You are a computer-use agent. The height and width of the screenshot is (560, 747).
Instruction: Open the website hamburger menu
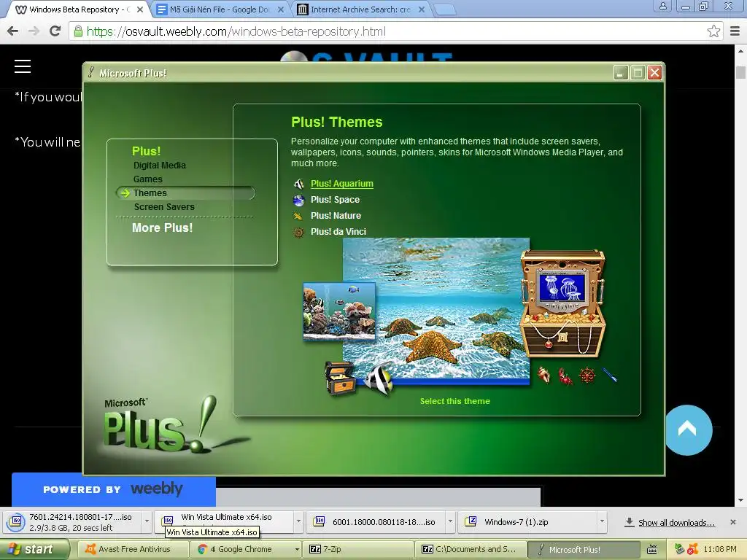[23, 66]
